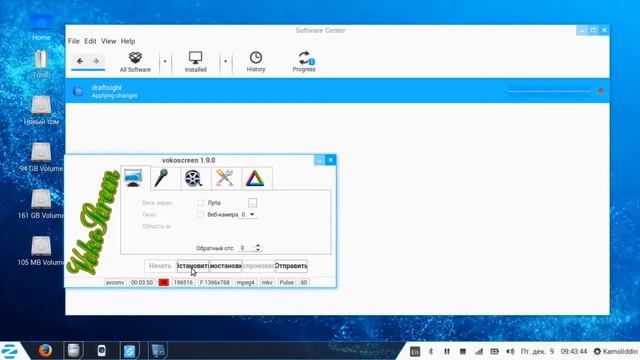Select the 105 MB Volume drive icon
This screenshot has width=640, height=360.
coord(41,251)
